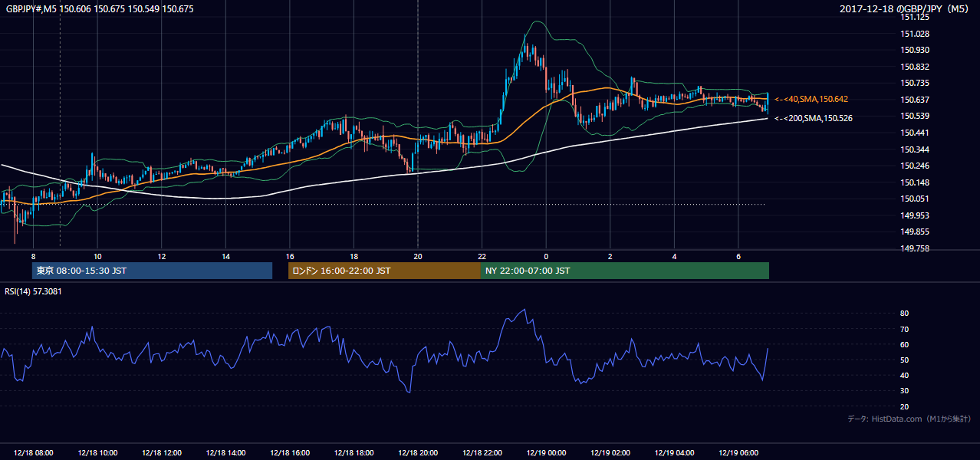This screenshot has height=460, width=980.
Task: Select the 2017-12-18 のGBP/JPY (M5) title
Action: click(906, 8)
